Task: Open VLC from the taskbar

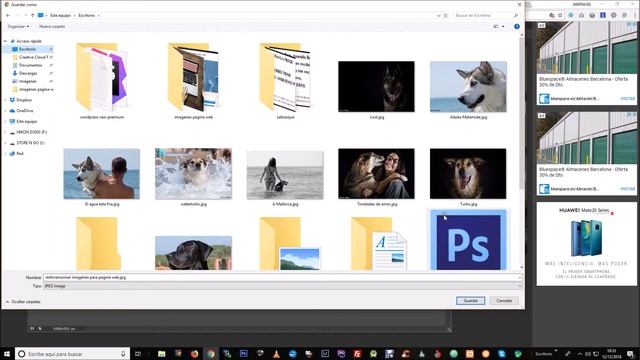Action: [x=276, y=354]
